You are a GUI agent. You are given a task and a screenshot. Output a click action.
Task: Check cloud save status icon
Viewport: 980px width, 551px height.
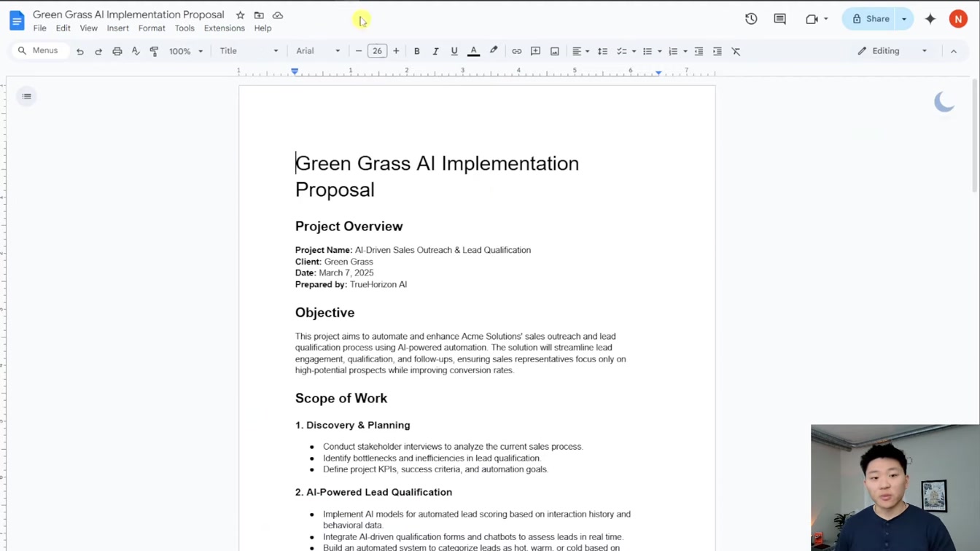(278, 15)
